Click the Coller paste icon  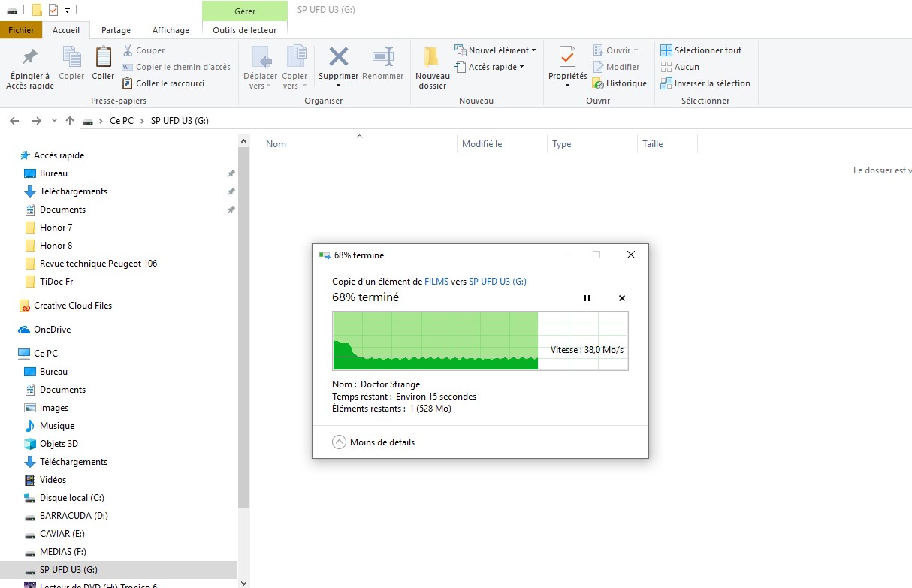coord(103,58)
